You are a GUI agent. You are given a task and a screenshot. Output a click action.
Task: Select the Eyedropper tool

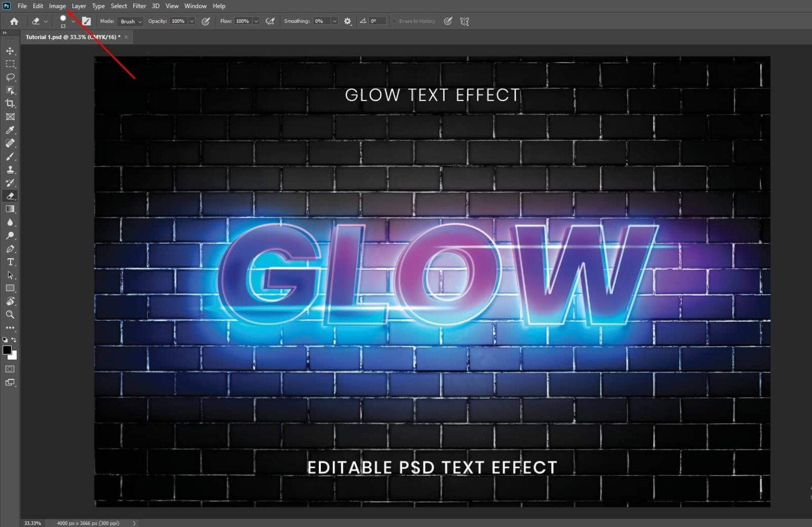point(10,130)
